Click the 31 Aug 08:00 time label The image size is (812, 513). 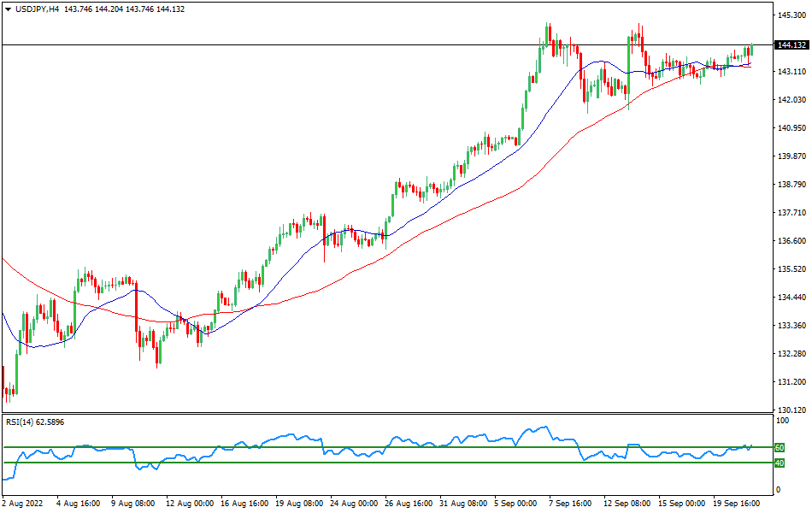coord(462,504)
